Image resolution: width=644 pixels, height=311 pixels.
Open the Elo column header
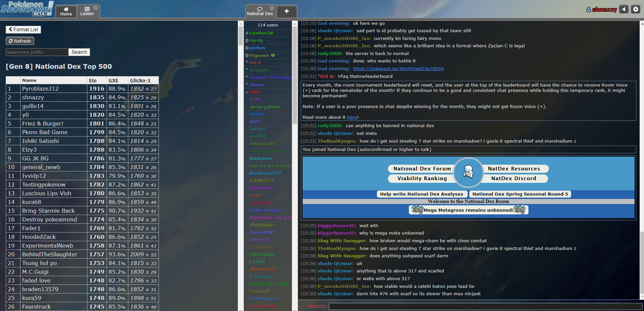tap(93, 80)
